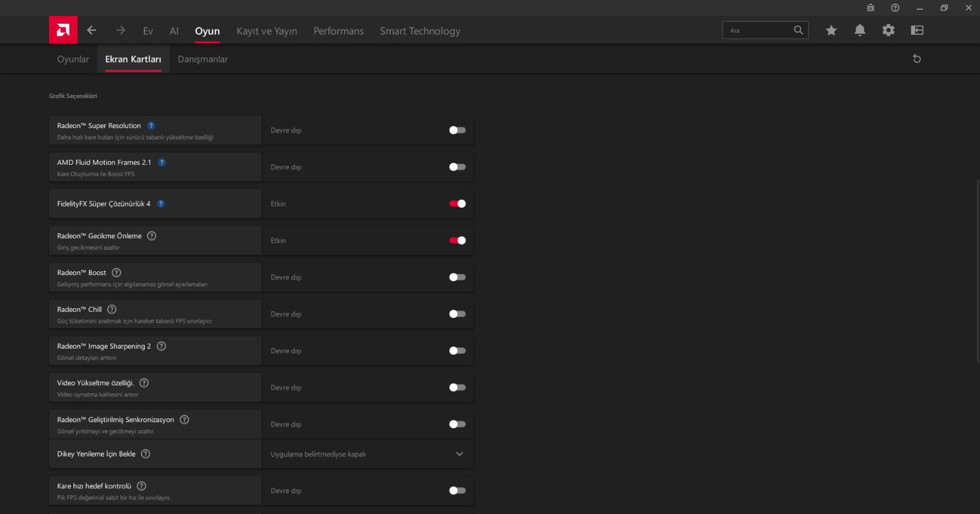The height and width of the screenshot is (514, 980).
Task: Click the Radeon Chill label
Action: pos(80,309)
